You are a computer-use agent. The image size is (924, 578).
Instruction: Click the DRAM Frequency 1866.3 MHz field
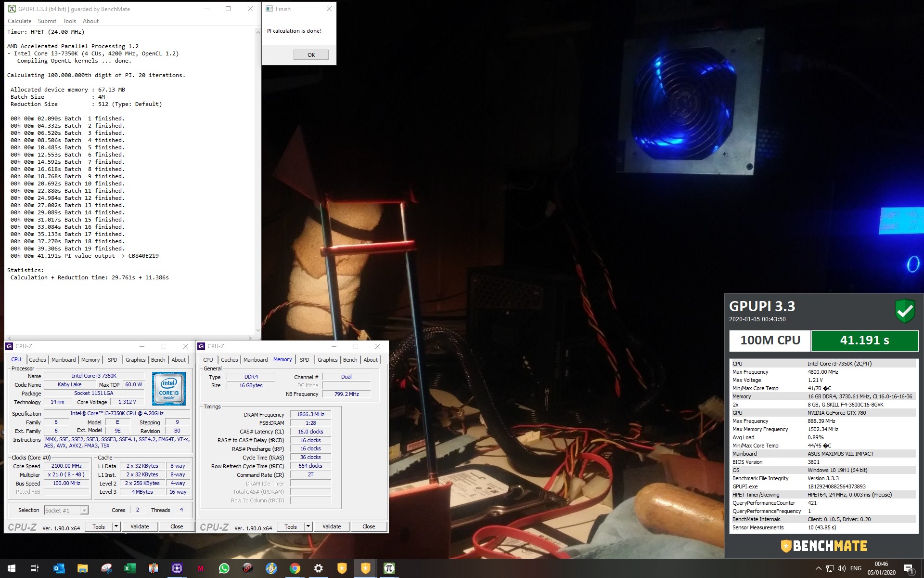[310, 414]
